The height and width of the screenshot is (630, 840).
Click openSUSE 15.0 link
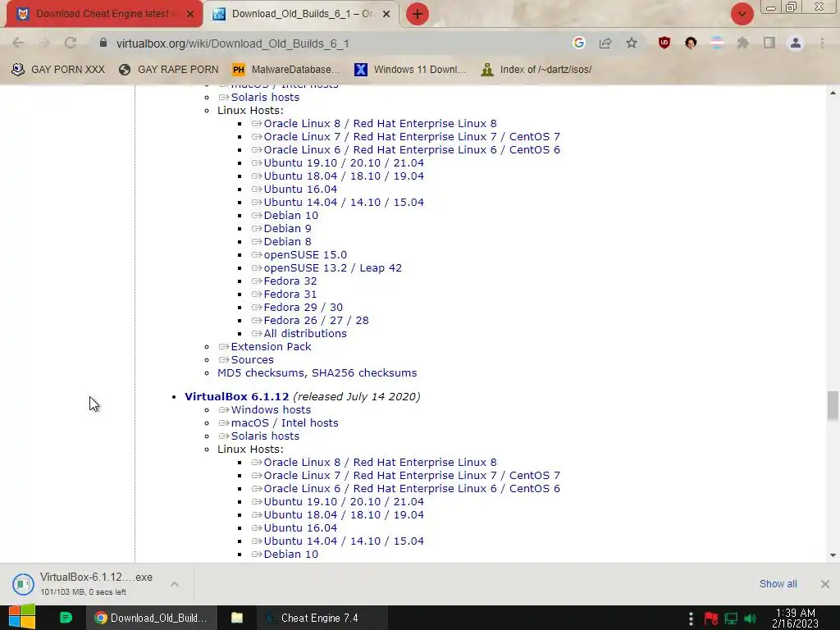click(x=305, y=254)
